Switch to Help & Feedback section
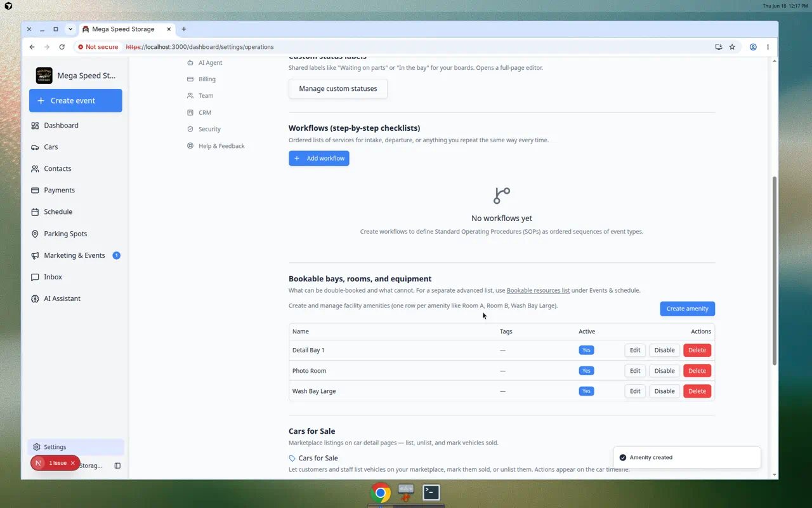Image resolution: width=812 pixels, height=508 pixels. click(x=221, y=146)
